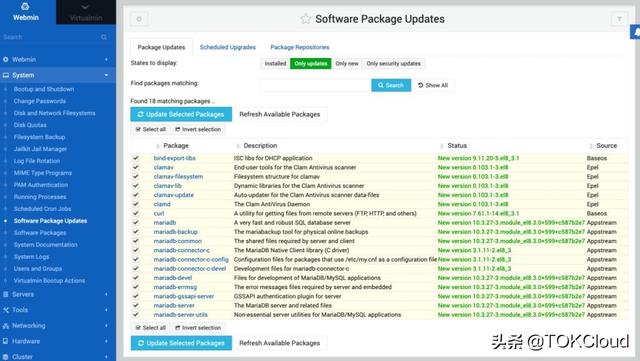Screen dimensions: 640x361
Task: Click bottom Update Selected Packages button
Action: pyautogui.click(x=181, y=343)
